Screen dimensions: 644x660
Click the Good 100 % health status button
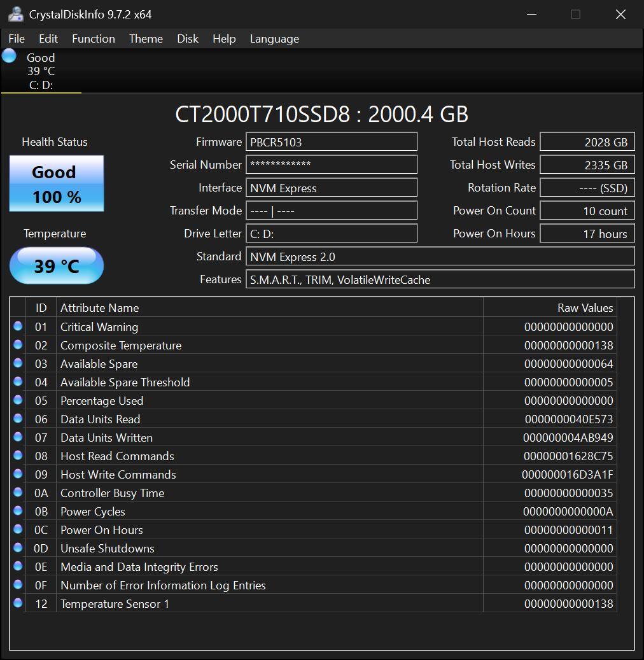coord(57,184)
